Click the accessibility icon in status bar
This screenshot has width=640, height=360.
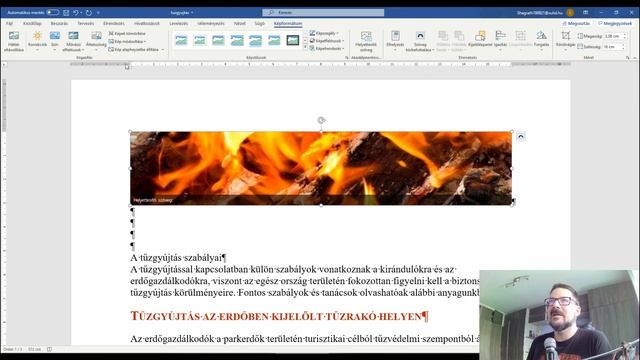click(49, 349)
